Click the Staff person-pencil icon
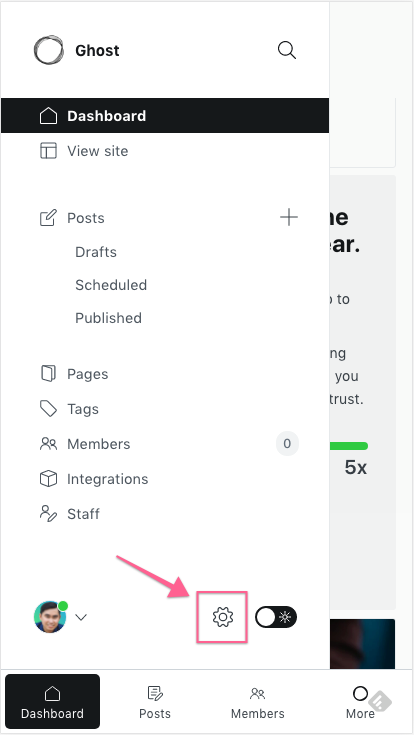This screenshot has width=414, height=735. [x=48, y=513]
